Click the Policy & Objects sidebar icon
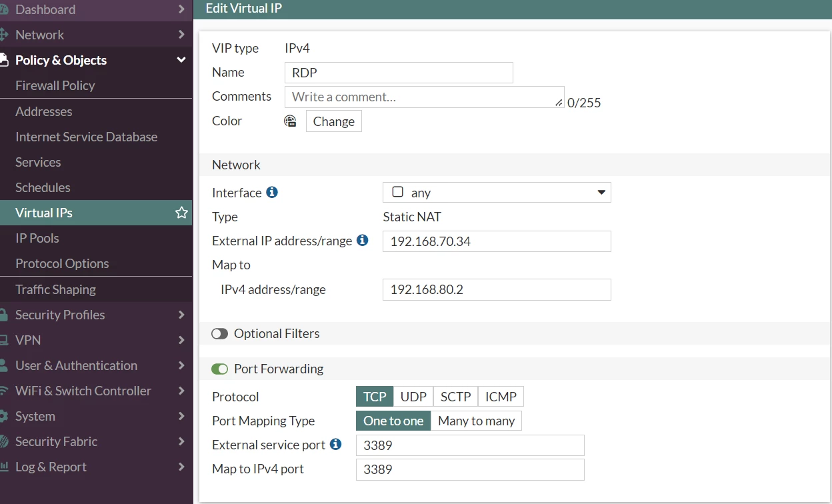Image resolution: width=832 pixels, height=504 pixels. tap(3, 60)
